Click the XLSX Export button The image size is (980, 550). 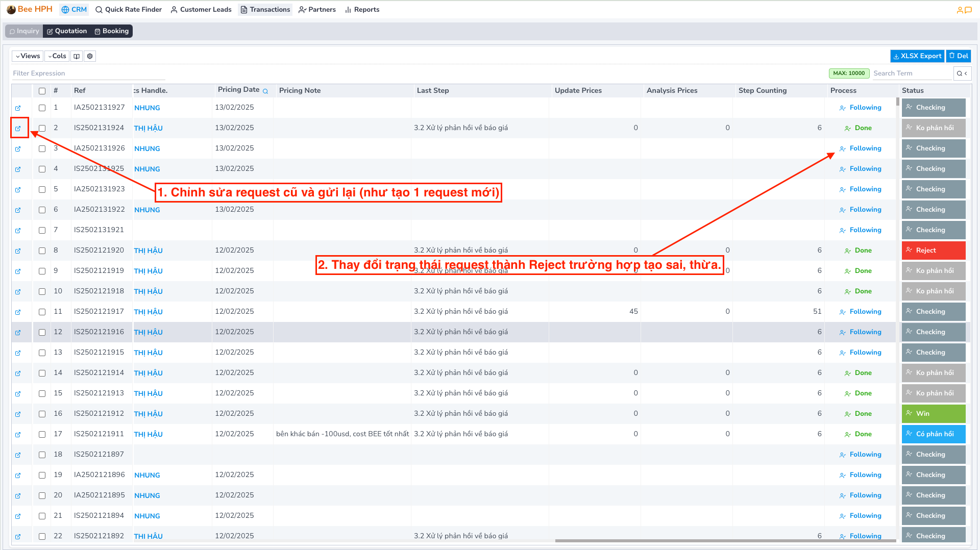coord(917,56)
